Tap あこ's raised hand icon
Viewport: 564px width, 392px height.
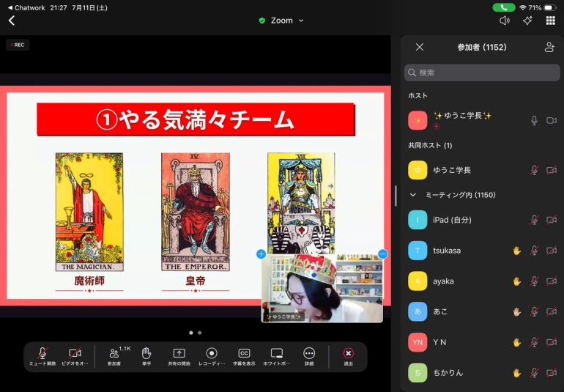click(x=517, y=311)
